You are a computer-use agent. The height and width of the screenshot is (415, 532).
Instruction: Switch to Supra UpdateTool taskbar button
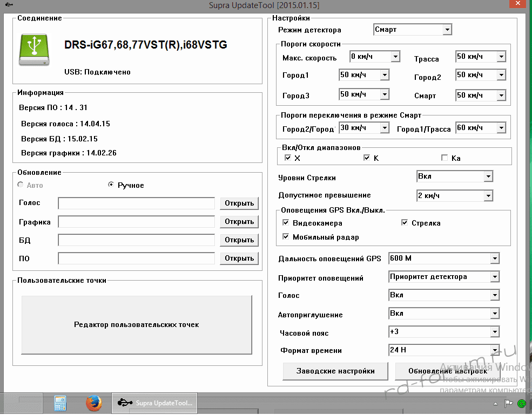pos(154,403)
